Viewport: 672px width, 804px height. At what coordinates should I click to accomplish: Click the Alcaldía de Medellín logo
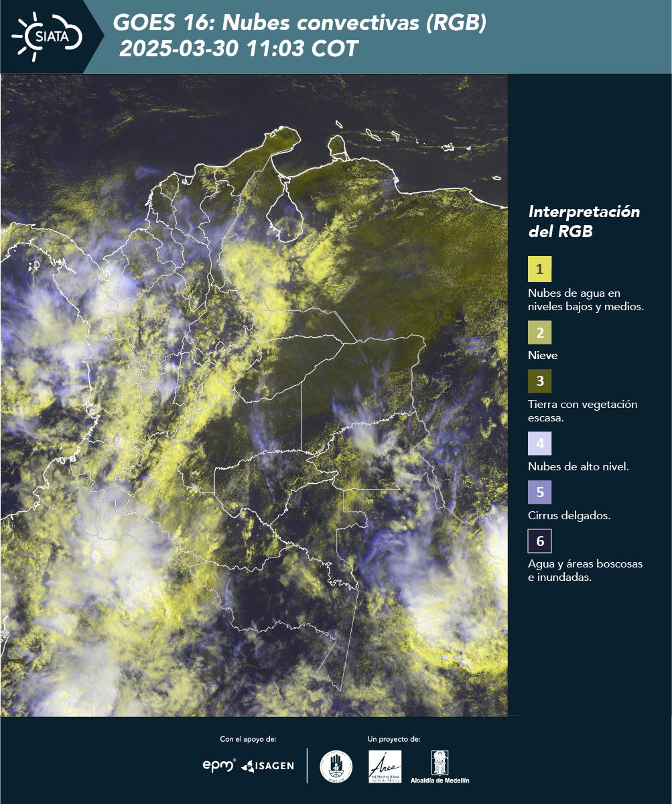[440, 767]
